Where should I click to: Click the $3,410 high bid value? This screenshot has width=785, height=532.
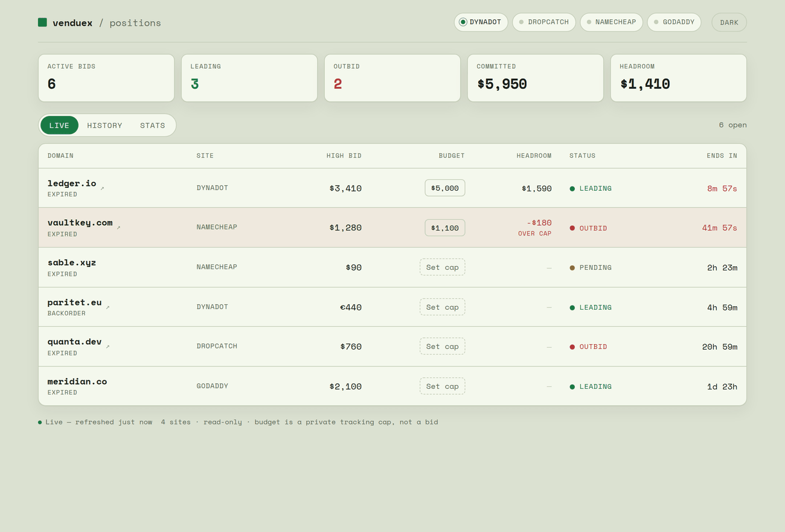345,188
